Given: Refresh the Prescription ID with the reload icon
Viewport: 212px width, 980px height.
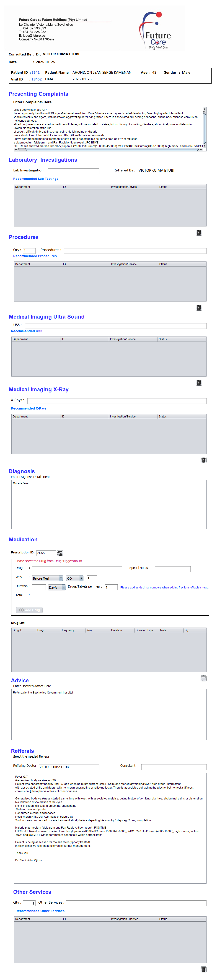Looking at the screenshot, I should click(60, 553).
